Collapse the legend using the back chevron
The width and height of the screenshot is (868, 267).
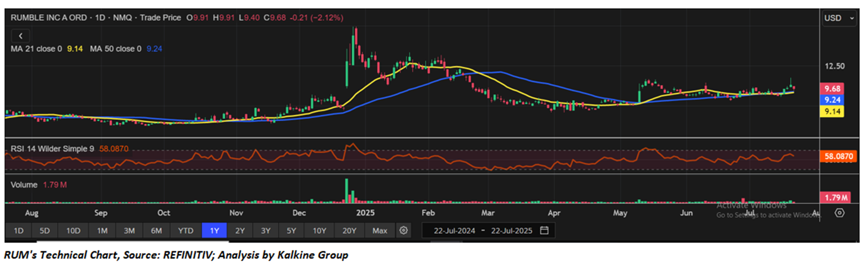click(x=20, y=36)
